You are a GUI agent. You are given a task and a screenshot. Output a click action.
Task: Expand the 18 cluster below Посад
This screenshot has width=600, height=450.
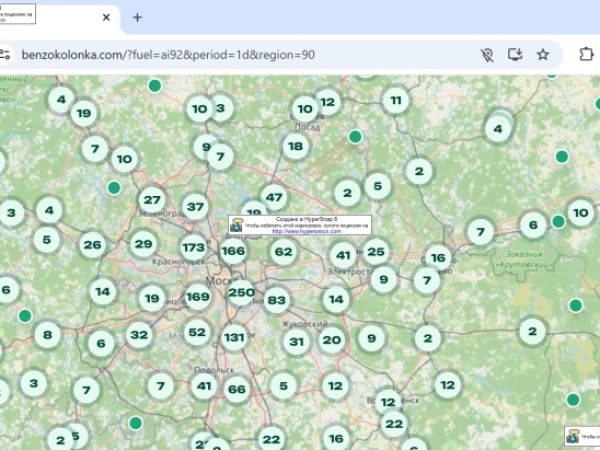click(x=295, y=146)
